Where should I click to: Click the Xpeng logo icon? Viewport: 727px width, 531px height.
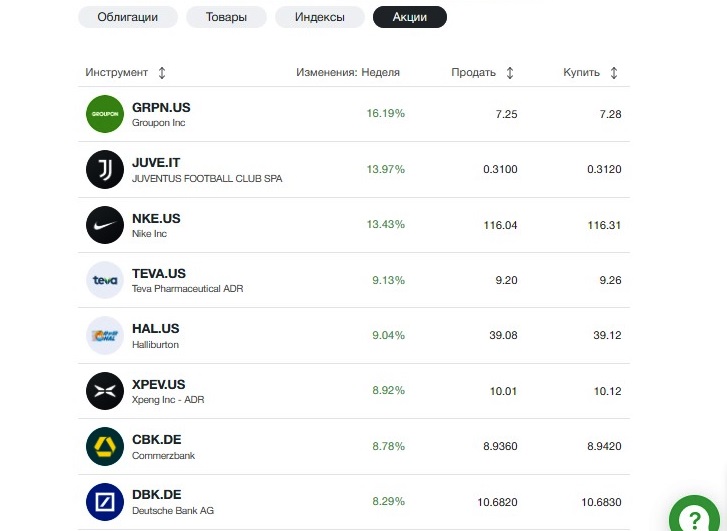click(x=104, y=391)
